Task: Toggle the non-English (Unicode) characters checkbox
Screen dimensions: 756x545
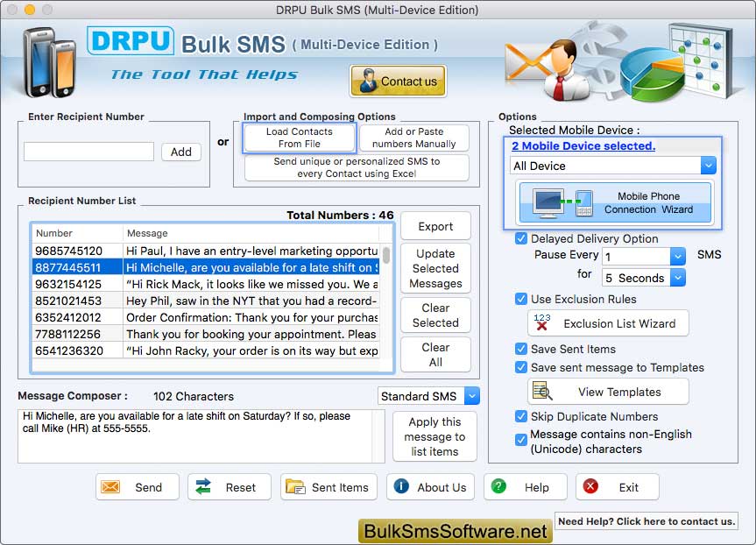Action: coord(521,440)
